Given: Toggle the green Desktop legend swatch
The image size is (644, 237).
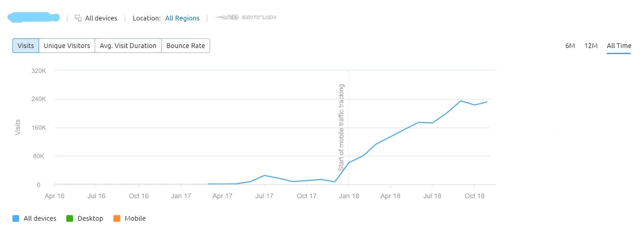Looking at the screenshot, I should coord(70,219).
